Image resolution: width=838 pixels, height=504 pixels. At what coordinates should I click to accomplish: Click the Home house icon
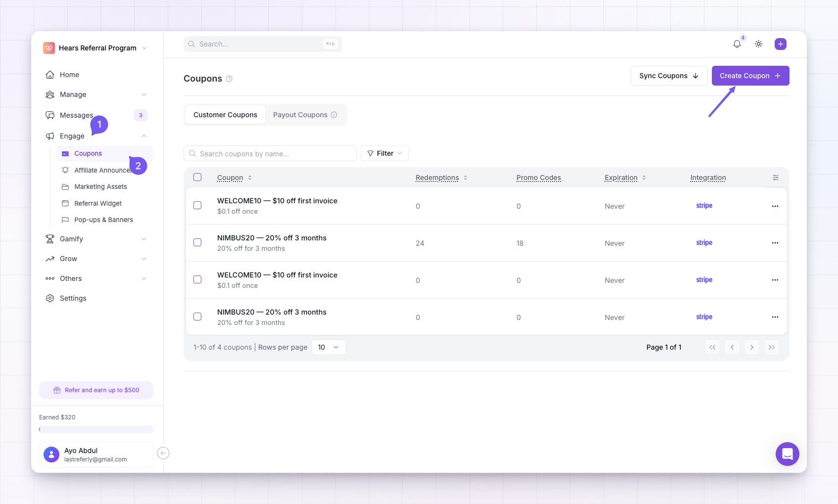(x=50, y=75)
